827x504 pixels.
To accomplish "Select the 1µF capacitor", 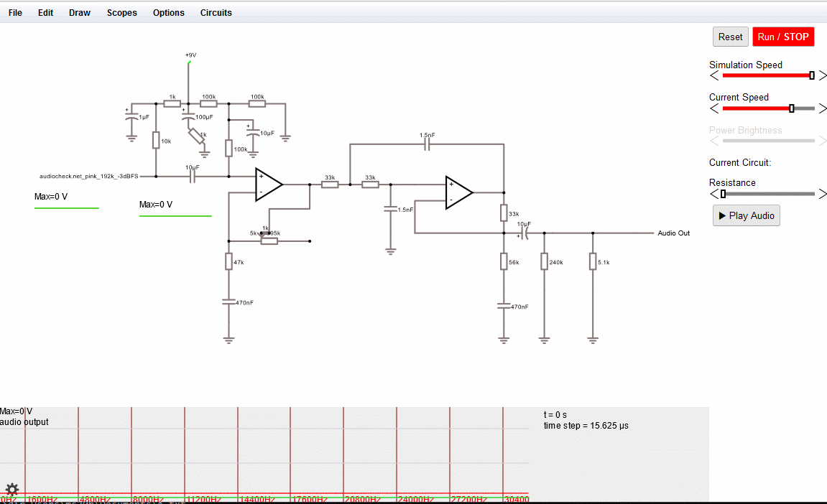I will pos(131,117).
